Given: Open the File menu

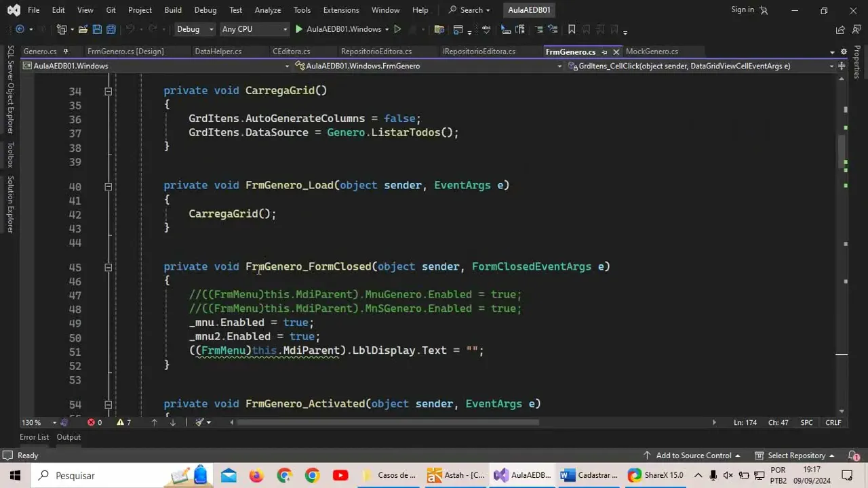Looking at the screenshot, I should pyautogui.click(x=33, y=10).
